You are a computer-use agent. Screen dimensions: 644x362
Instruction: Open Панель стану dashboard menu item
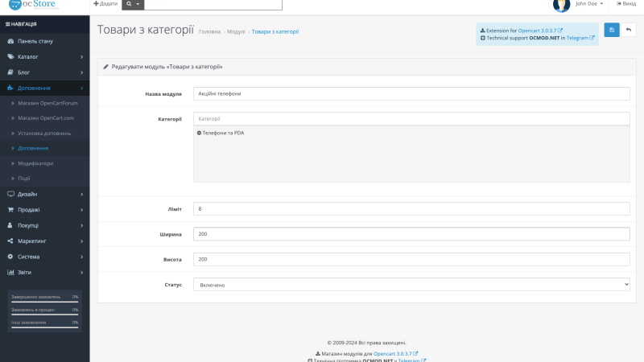pyautogui.click(x=45, y=41)
